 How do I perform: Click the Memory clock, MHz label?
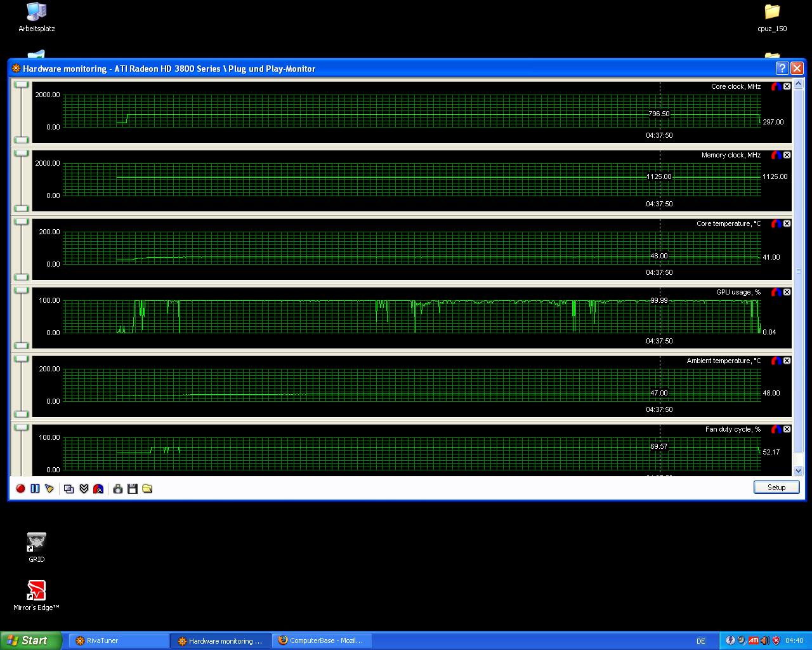[x=731, y=155]
